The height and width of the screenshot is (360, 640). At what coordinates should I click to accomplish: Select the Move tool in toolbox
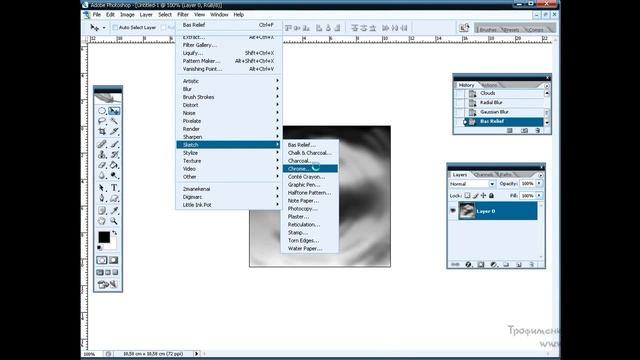coord(114,111)
